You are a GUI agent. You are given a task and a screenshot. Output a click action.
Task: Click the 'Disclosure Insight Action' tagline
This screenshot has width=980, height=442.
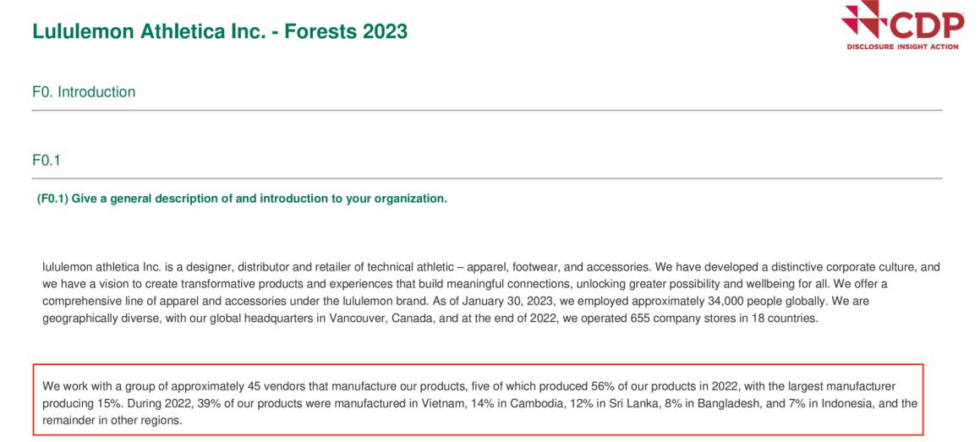[902, 46]
